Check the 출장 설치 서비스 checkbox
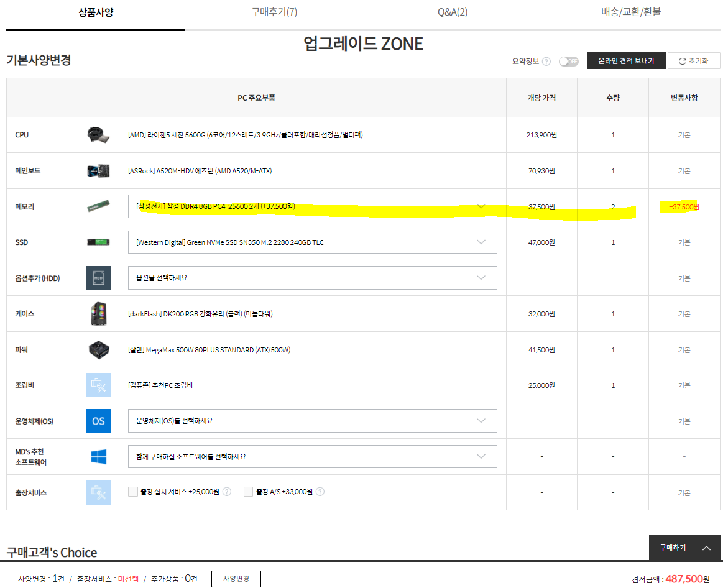 coord(132,492)
